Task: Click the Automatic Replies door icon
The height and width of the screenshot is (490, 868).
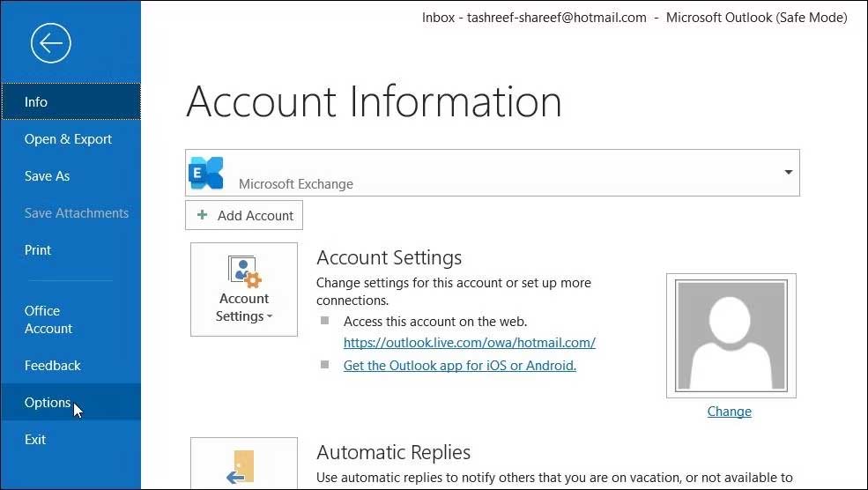Action: (x=241, y=467)
